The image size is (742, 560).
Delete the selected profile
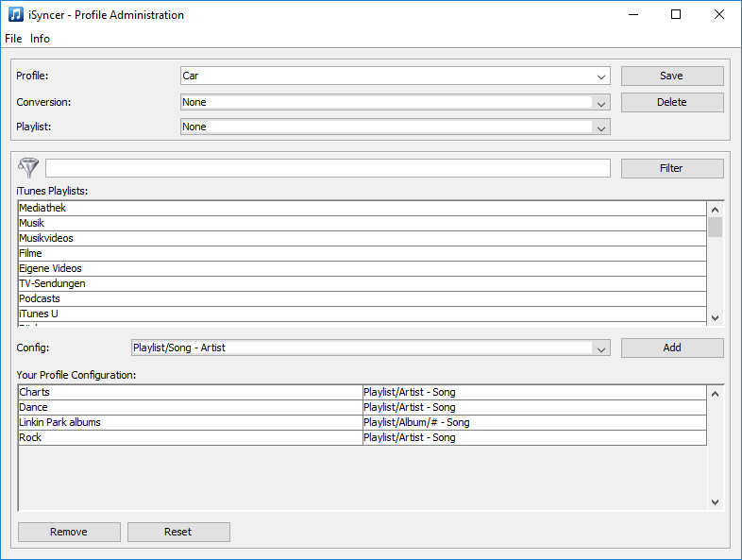pos(672,102)
